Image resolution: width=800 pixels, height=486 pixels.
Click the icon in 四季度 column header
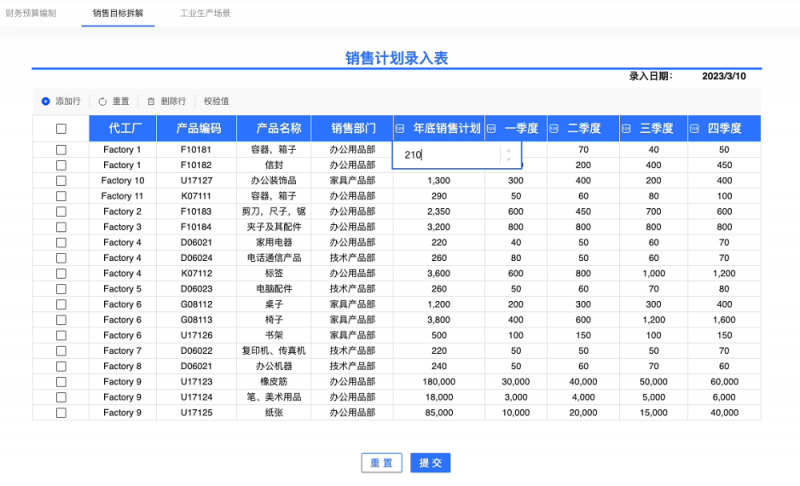(694, 128)
